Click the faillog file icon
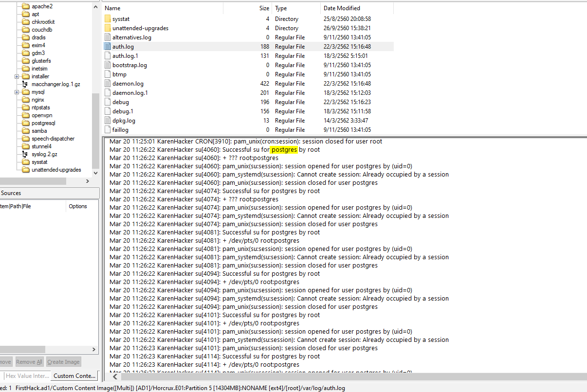The height and width of the screenshot is (392, 587). tap(108, 129)
